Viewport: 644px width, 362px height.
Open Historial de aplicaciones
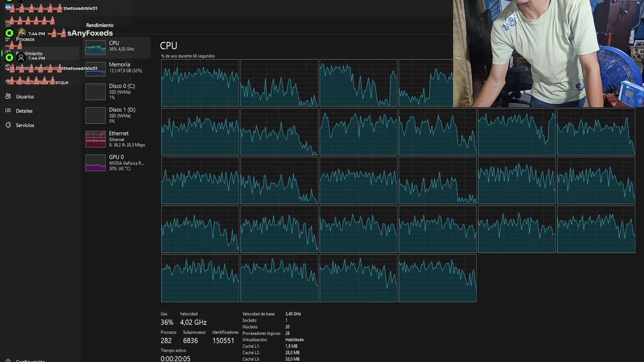(x=39, y=68)
